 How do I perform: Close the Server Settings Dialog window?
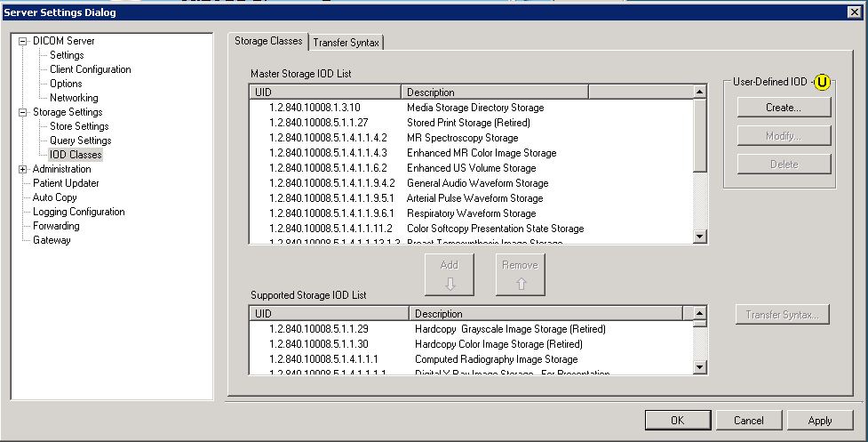(856, 12)
